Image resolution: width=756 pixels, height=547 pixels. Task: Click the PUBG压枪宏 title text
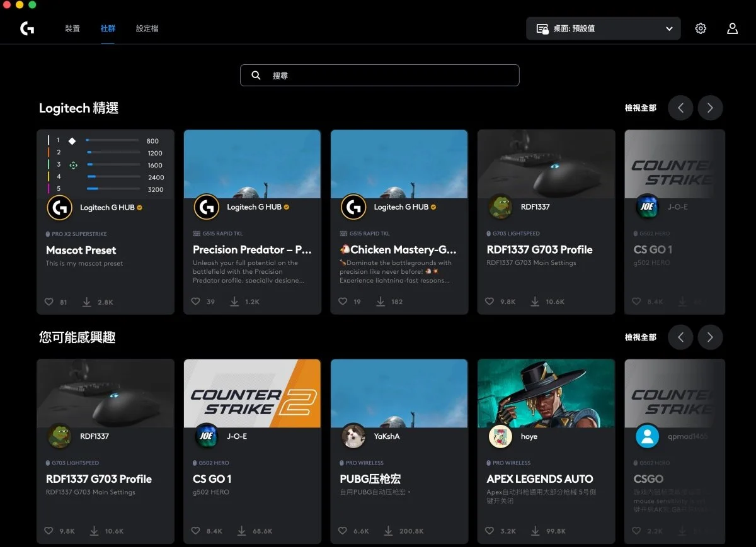click(x=370, y=478)
